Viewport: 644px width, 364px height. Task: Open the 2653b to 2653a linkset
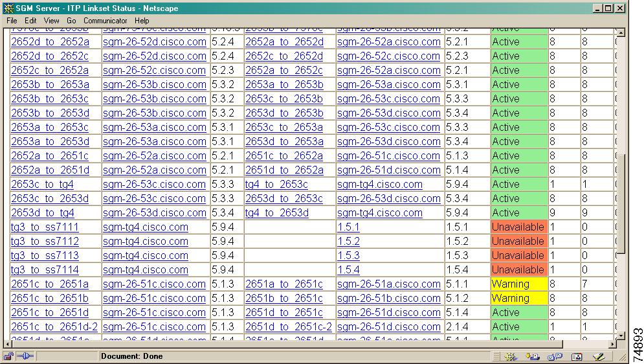[50, 85]
